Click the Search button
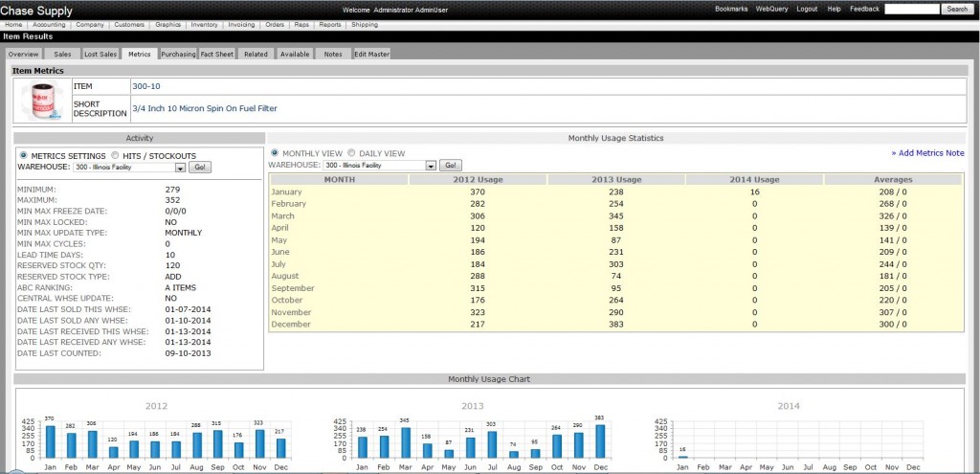980x474 pixels. point(957,10)
